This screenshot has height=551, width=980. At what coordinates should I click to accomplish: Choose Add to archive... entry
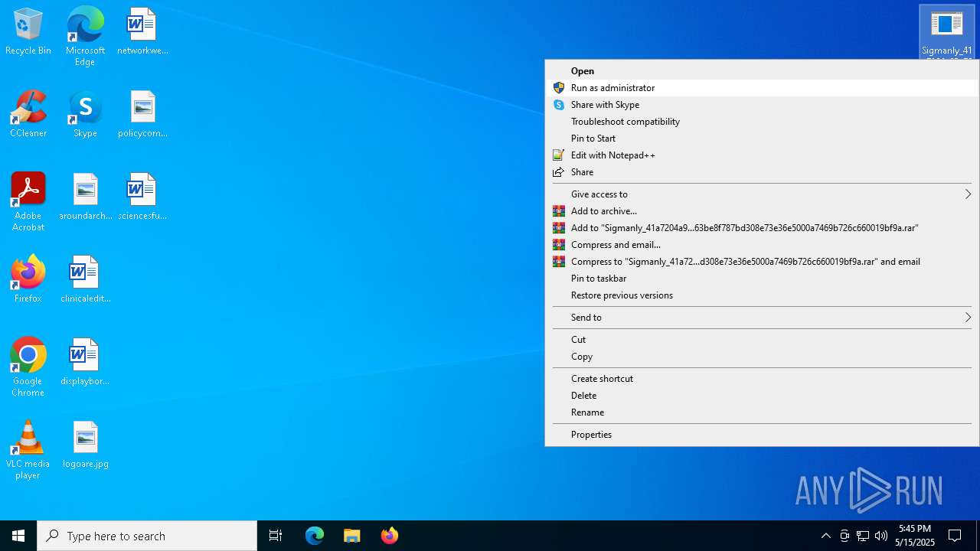tap(762, 211)
